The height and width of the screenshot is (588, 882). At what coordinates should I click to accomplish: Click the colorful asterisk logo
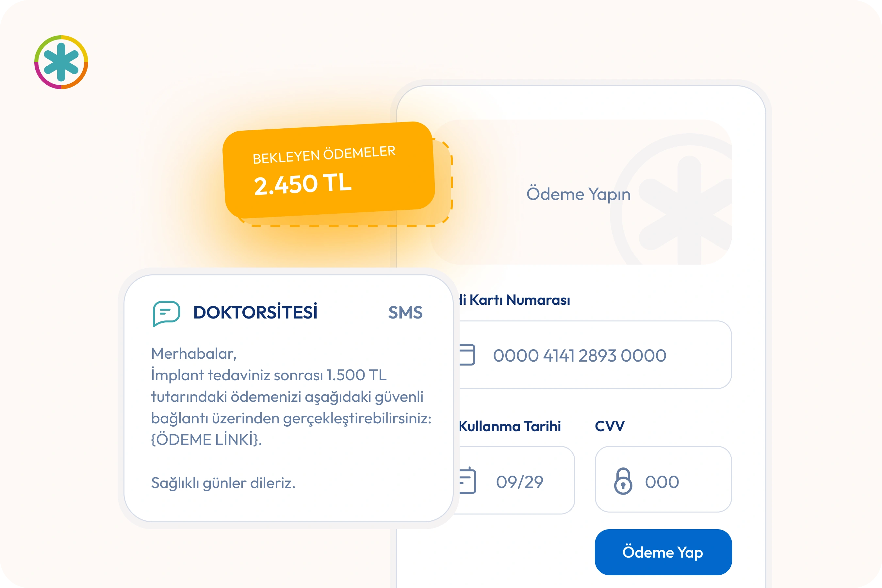pyautogui.click(x=61, y=62)
